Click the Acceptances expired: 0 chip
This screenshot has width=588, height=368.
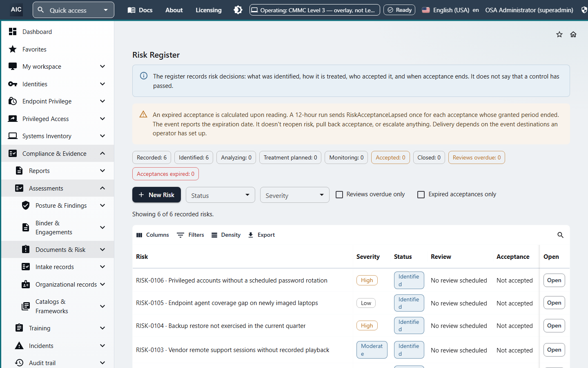coord(166,174)
